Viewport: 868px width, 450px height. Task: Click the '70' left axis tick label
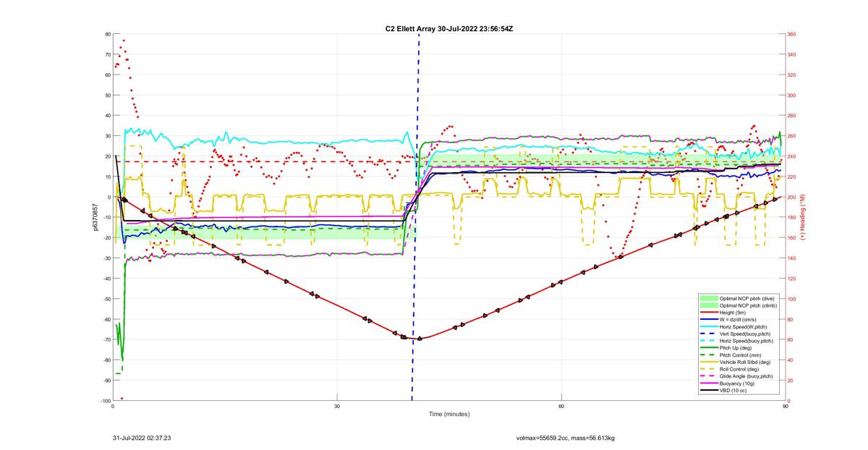pos(107,54)
